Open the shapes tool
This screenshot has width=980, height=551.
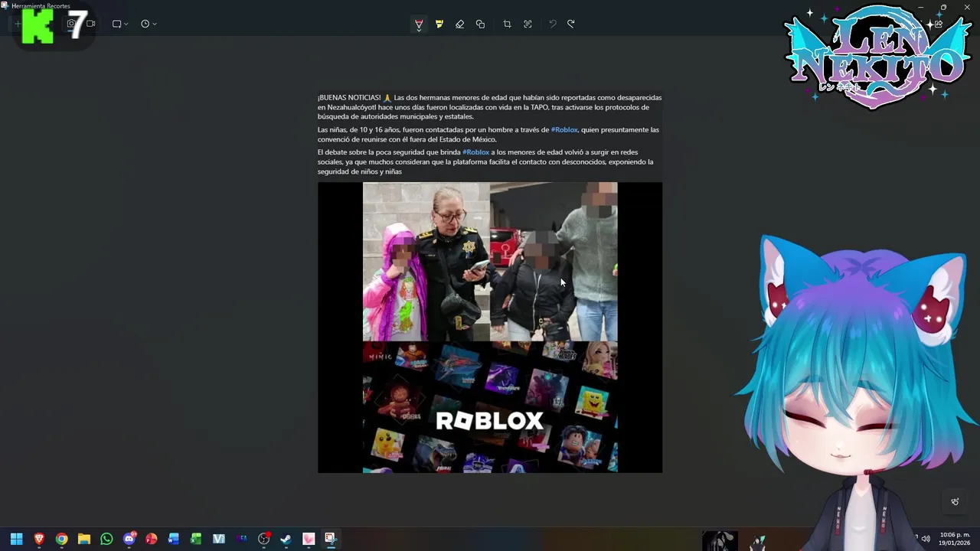tap(480, 24)
